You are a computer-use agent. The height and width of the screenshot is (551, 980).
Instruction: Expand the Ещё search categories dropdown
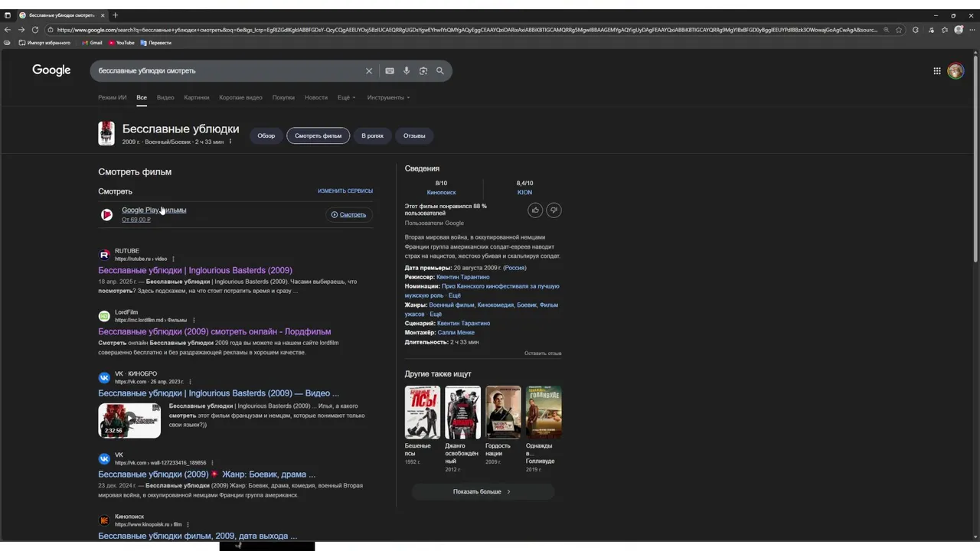(x=346, y=97)
